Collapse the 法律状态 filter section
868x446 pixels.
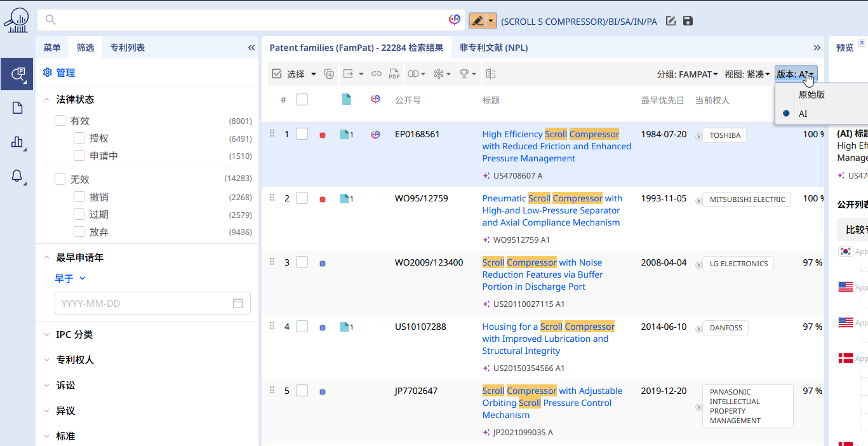point(46,100)
